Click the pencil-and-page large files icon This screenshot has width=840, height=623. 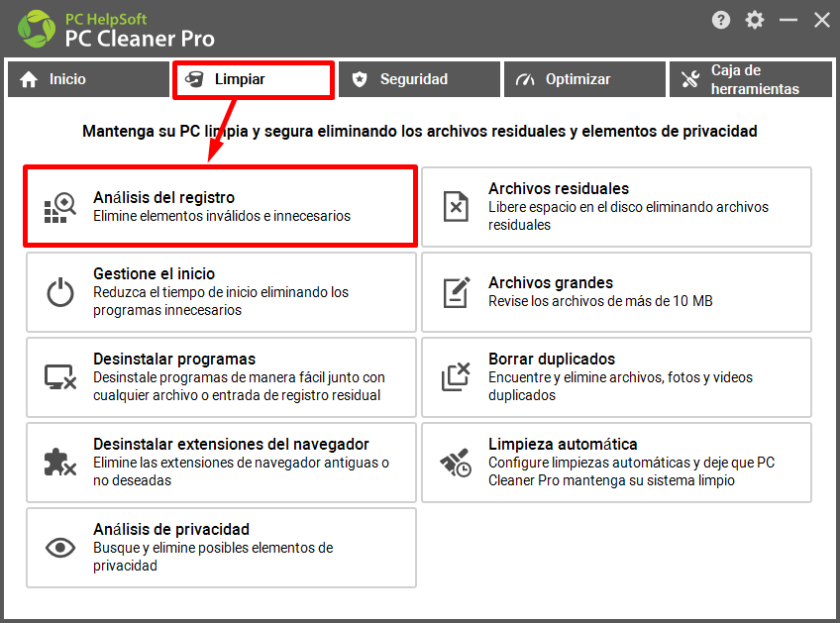[x=457, y=292]
